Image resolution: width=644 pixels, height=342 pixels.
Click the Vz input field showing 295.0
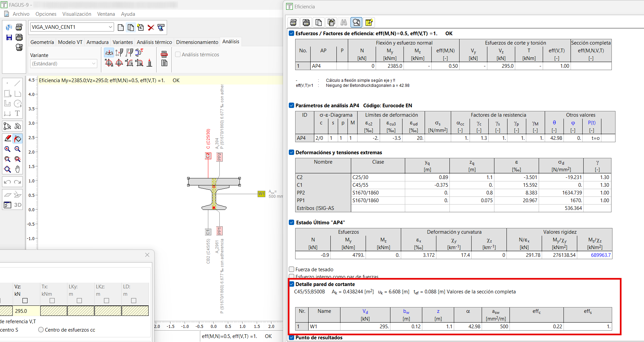[26, 311]
